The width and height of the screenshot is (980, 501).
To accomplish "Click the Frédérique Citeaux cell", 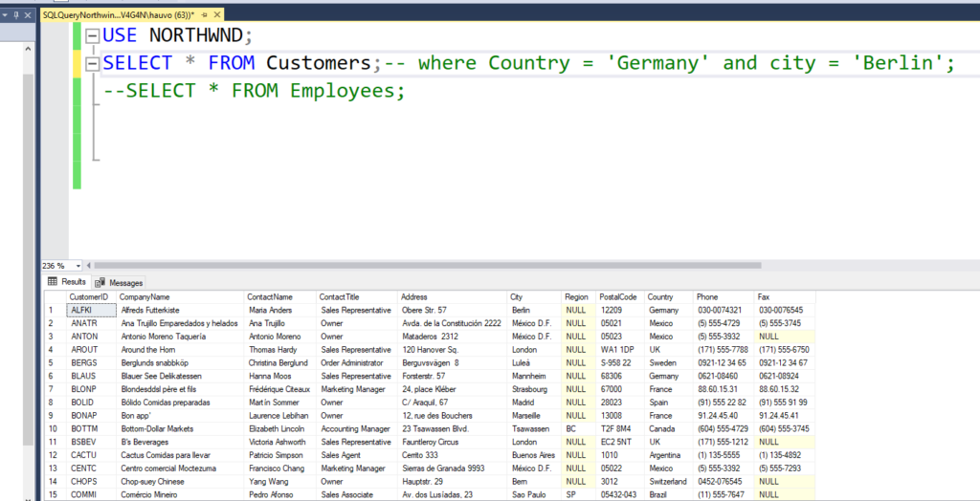I will 280,389.
